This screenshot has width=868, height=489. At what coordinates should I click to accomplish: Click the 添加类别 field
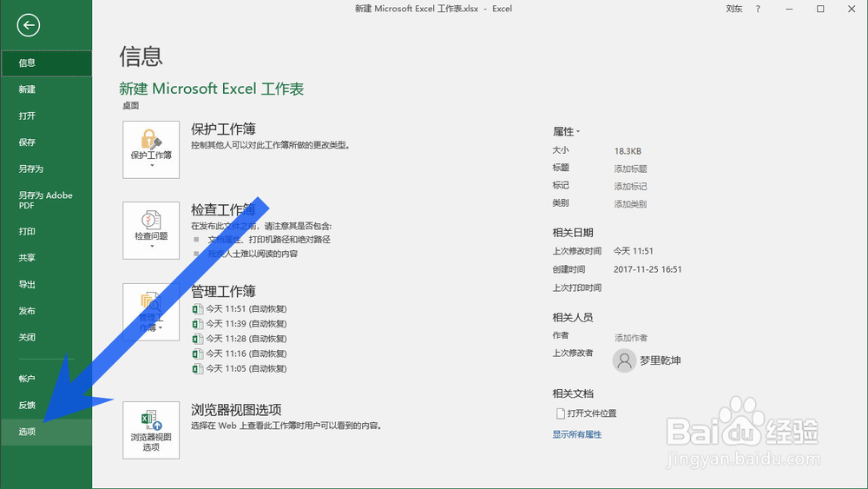pos(630,204)
